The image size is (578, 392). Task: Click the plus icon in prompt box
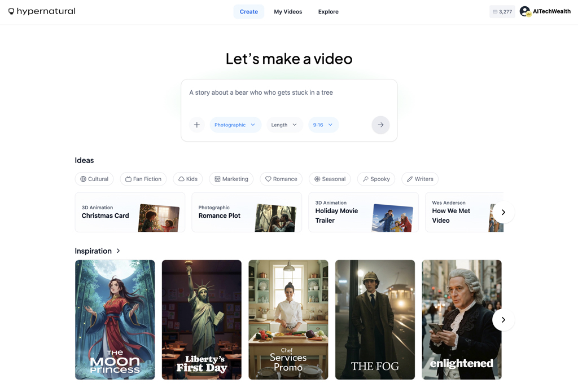coord(196,125)
